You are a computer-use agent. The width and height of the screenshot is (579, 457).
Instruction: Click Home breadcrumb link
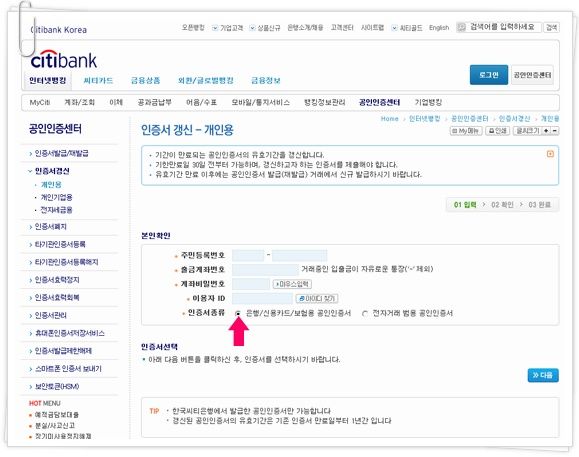click(390, 118)
